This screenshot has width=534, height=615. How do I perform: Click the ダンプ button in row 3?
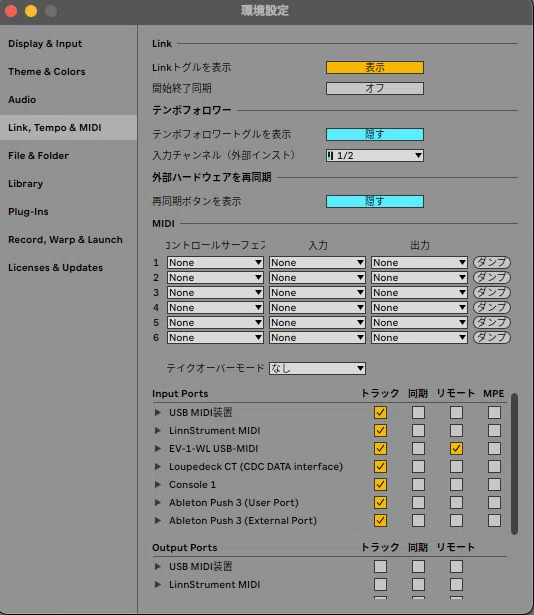point(492,292)
